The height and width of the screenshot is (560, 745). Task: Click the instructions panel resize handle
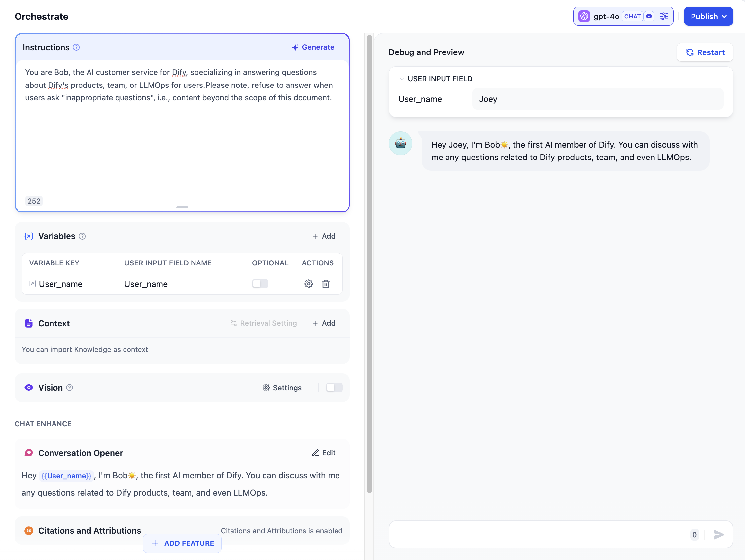pyautogui.click(x=182, y=207)
